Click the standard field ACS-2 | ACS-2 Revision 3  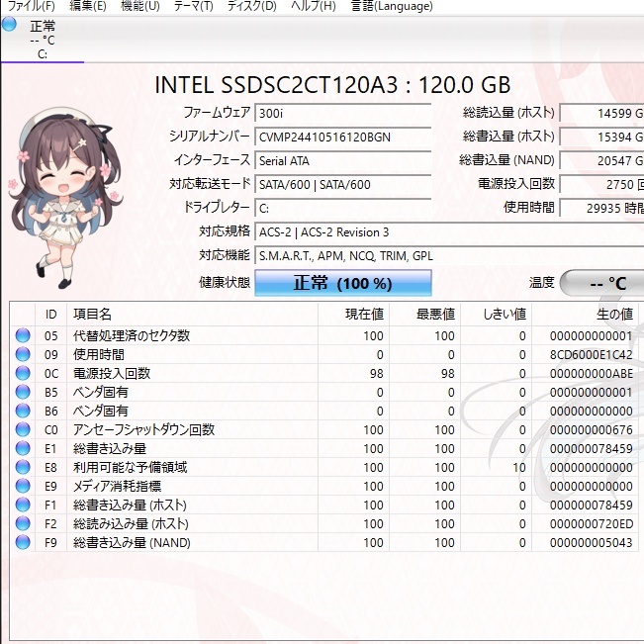(449, 232)
